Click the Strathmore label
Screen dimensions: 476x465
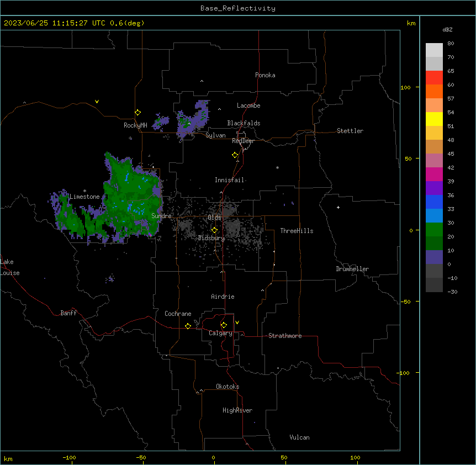pos(285,336)
